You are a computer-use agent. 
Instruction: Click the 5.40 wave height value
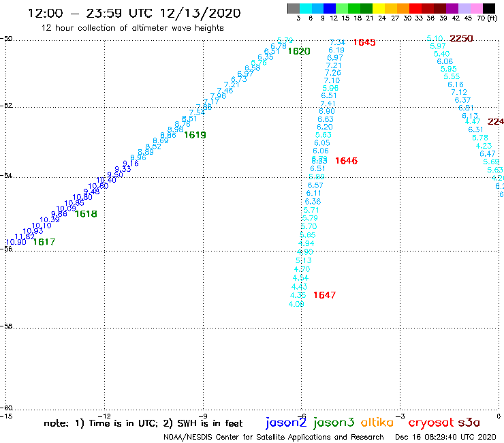441,54
